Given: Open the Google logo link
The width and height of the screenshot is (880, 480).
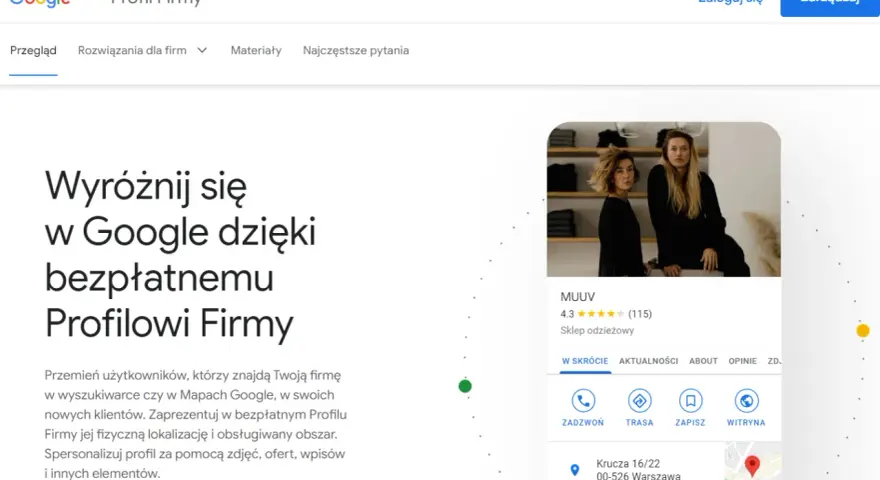Looking at the screenshot, I should click(x=40, y=3).
